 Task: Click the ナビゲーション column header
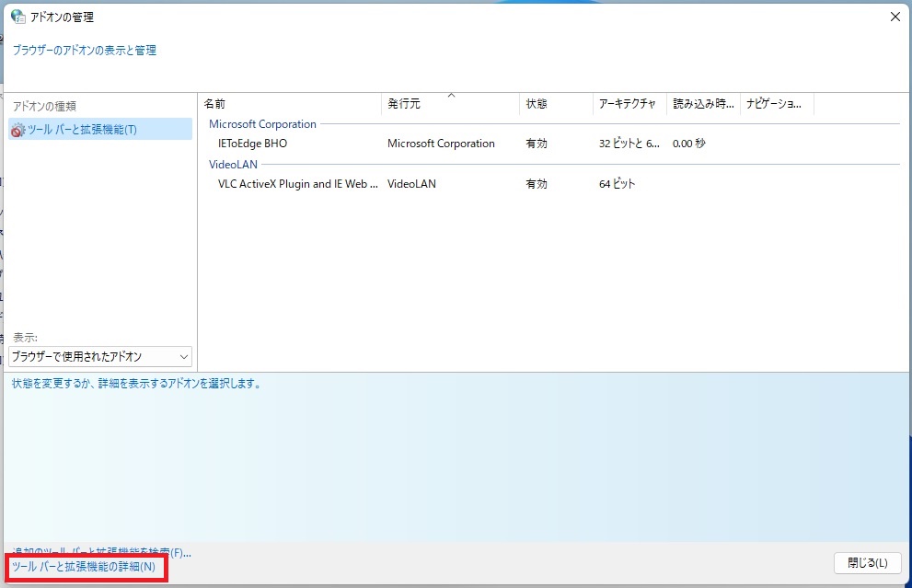pyautogui.click(x=777, y=104)
